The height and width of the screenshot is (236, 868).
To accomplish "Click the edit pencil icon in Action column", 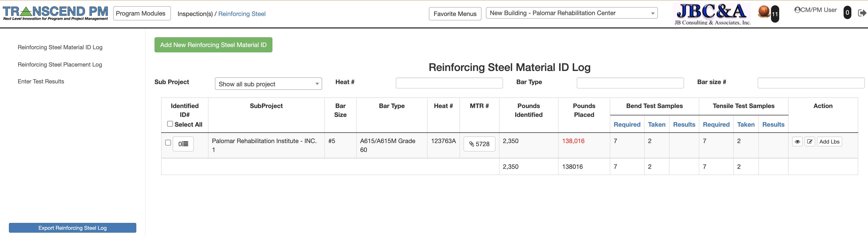I will coord(810,142).
